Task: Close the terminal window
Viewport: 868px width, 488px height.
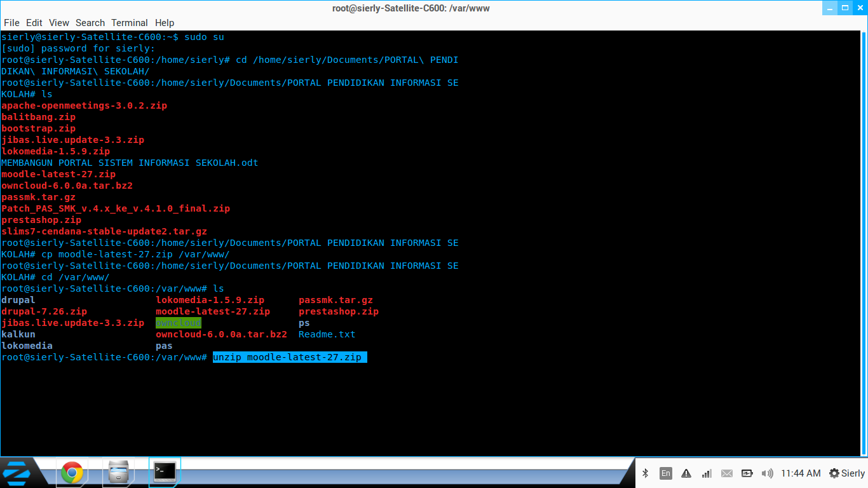Action: (860, 8)
